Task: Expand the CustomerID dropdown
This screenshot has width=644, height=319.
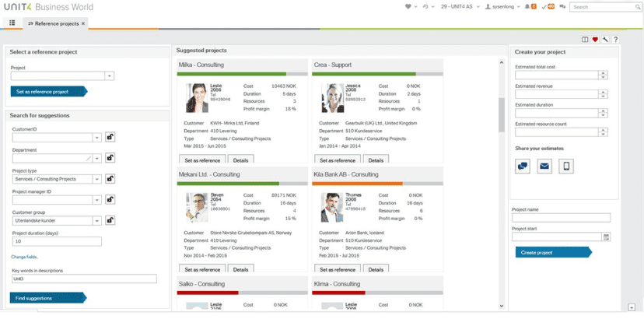Action: [97, 137]
